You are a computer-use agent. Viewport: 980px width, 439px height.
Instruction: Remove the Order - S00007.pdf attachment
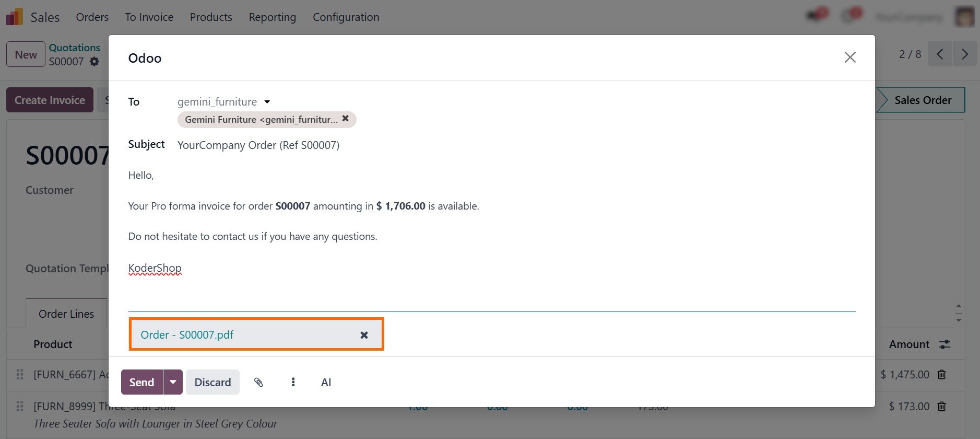(x=364, y=335)
